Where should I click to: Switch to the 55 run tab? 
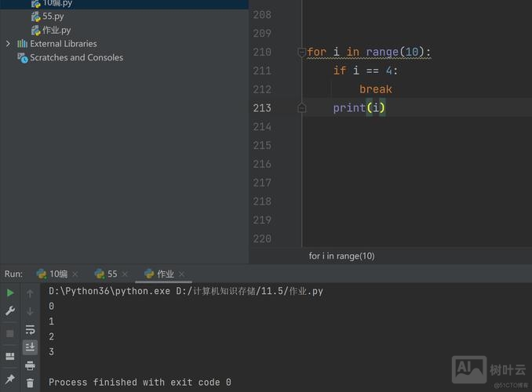111,274
